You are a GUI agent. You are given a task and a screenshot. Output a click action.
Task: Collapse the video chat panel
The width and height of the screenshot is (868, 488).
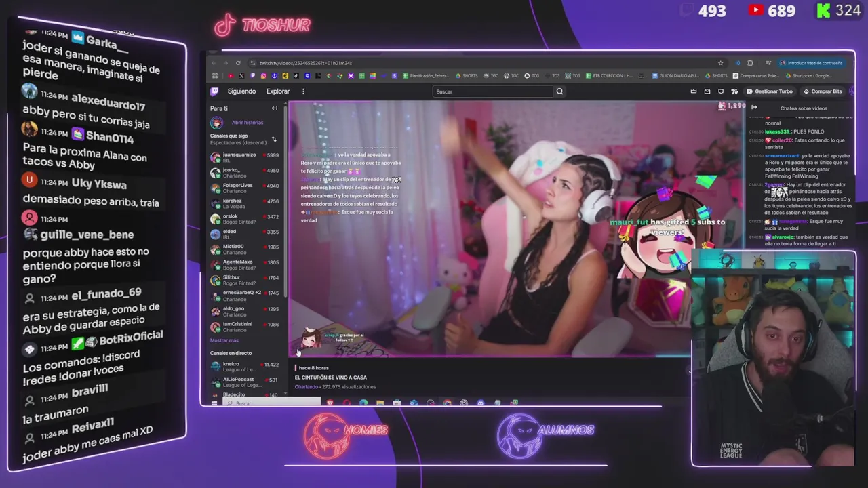pos(754,108)
